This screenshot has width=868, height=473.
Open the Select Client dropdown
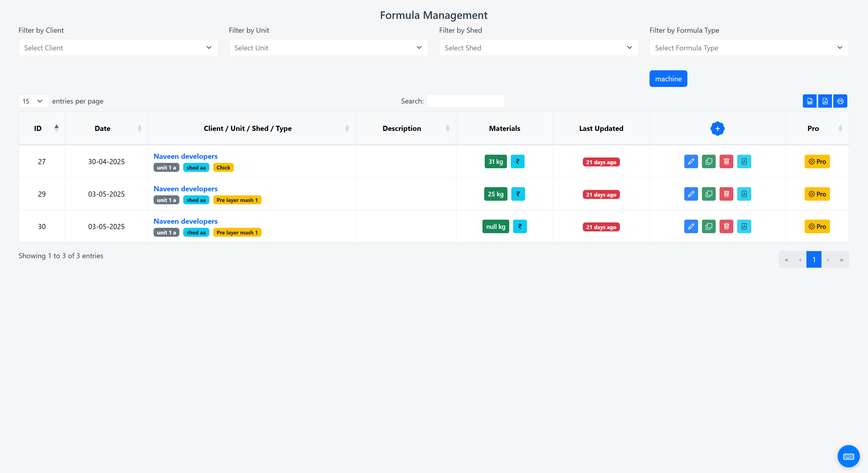[x=118, y=48]
